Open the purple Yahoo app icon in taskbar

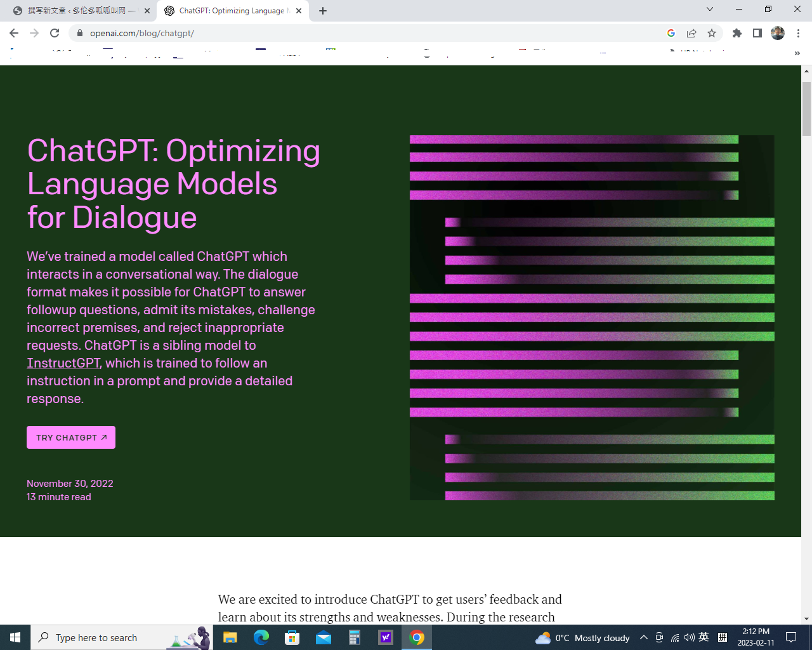coord(386,637)
